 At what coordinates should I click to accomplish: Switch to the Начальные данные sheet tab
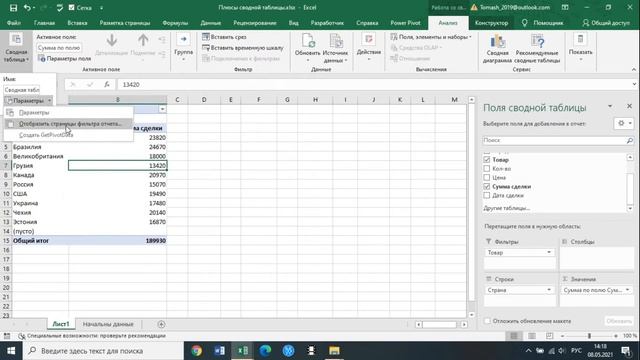108,324
